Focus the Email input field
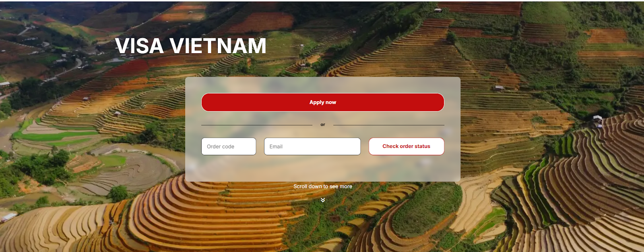The image size is (644, 252). point(312,146)
